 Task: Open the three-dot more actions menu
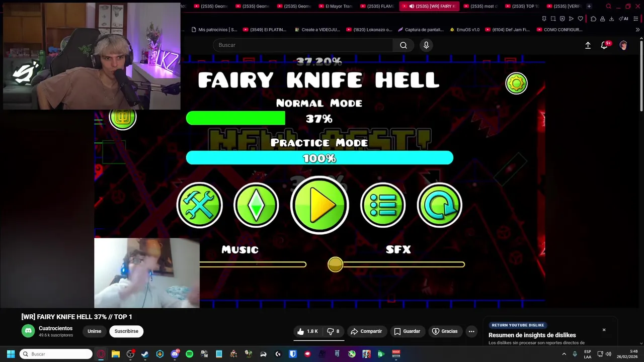[471, 331]
